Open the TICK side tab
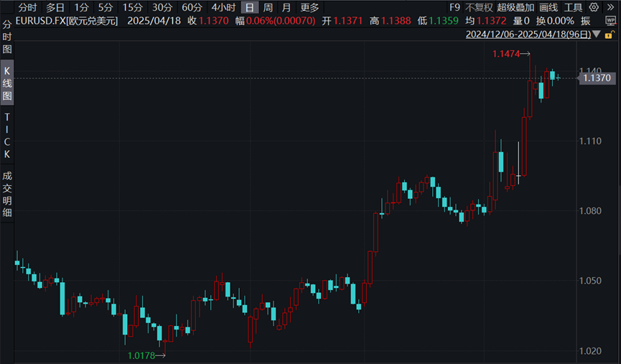This screenshot has width=621, height=364. [x=7, y=136]
